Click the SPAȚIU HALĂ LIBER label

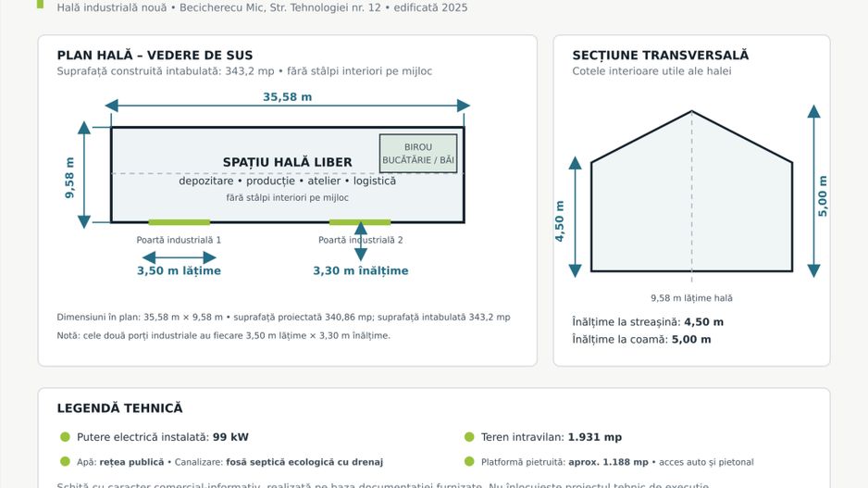coord(287,162)
